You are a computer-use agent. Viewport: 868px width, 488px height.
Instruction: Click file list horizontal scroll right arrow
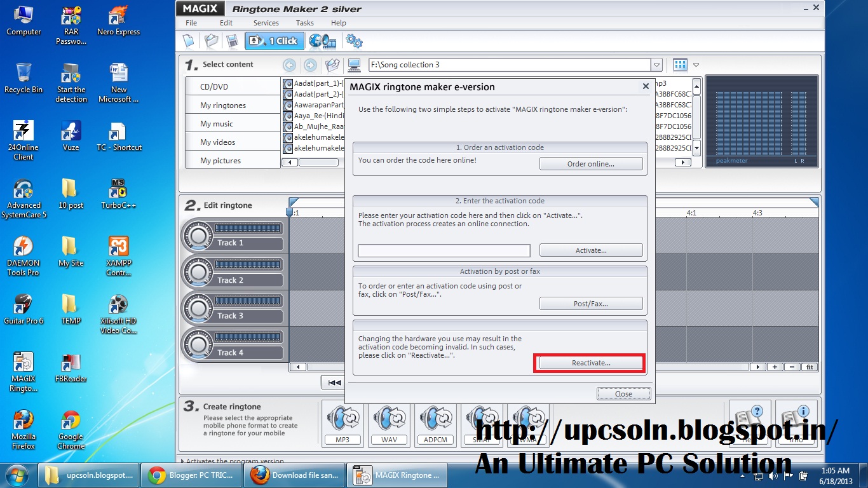[683, 162]
